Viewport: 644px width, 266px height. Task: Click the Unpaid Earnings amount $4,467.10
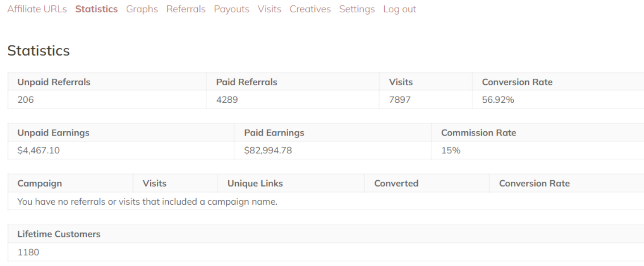[x=38, y=150]
